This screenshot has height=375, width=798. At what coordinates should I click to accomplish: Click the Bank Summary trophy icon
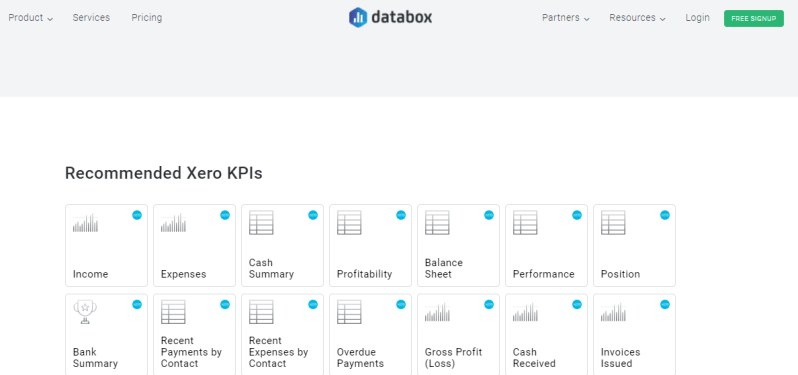85,312
